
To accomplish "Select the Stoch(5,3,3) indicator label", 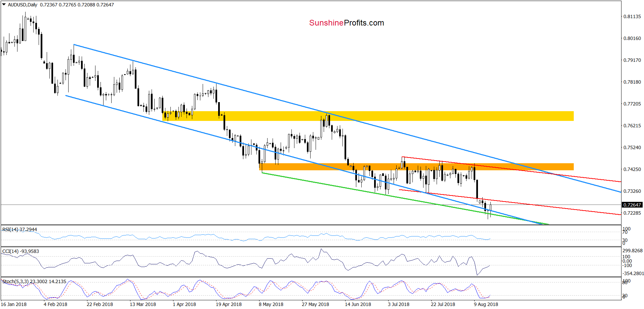I will (34, 281).
